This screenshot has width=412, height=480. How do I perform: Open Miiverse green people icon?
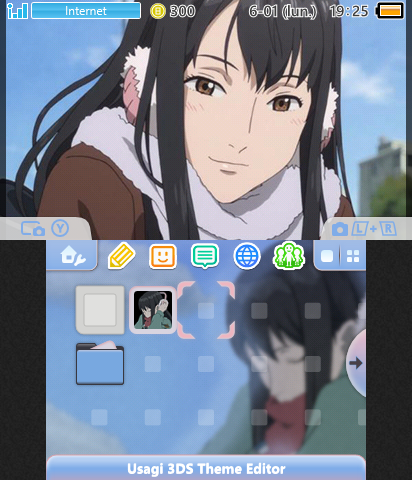click(289, 256)
